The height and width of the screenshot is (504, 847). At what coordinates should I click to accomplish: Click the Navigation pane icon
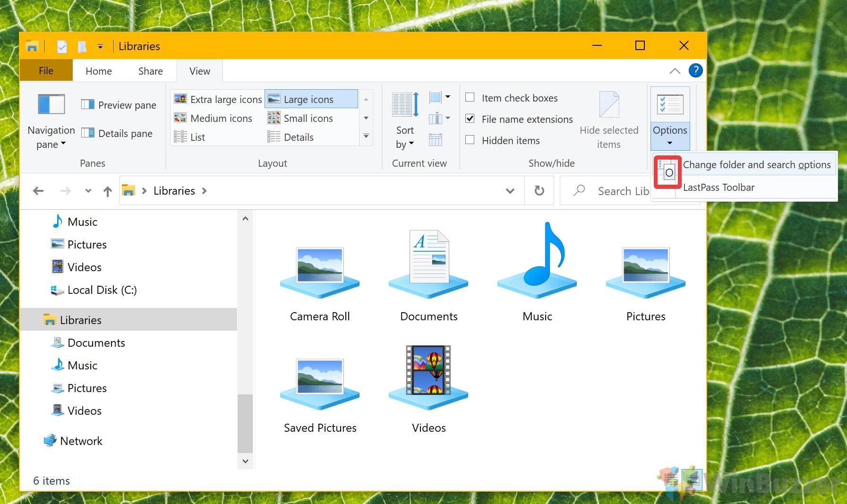pyautogui.click(x=51, y=104)
